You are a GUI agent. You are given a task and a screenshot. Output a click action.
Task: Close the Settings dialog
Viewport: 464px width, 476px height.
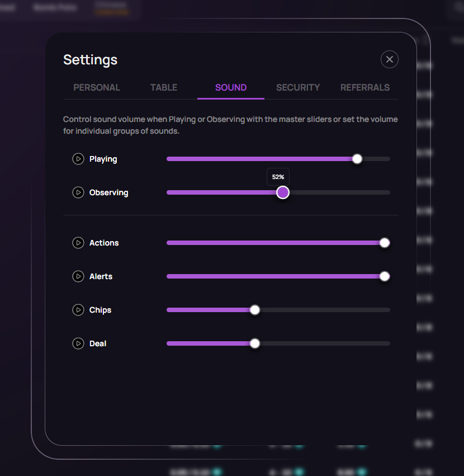click(x=390, y=59)
